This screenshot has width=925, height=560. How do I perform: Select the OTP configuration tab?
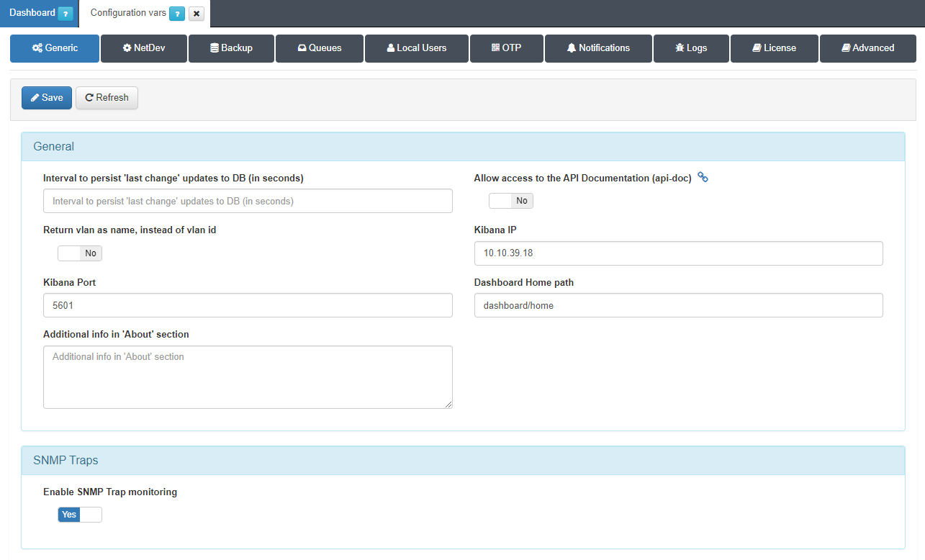tap(506, 48)
